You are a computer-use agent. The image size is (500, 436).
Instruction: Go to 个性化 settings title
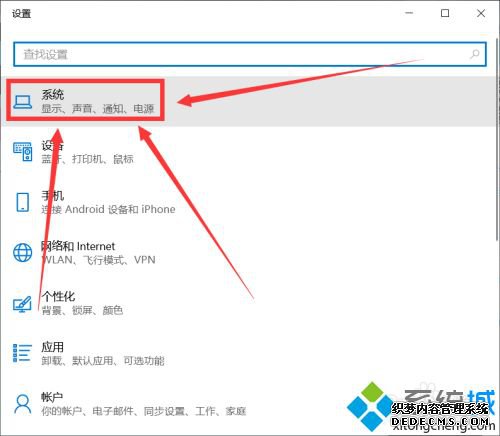[x=58, y=296]
